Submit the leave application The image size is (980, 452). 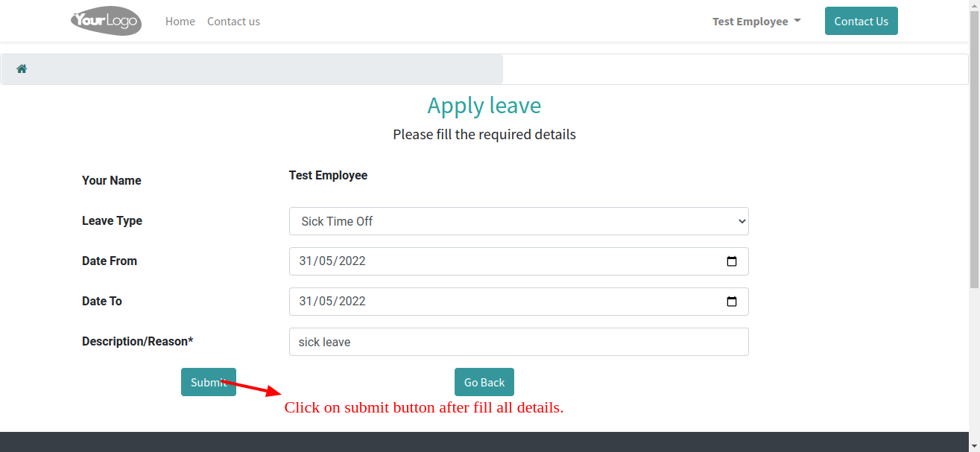pyautogui.click(x=209, y=382)
